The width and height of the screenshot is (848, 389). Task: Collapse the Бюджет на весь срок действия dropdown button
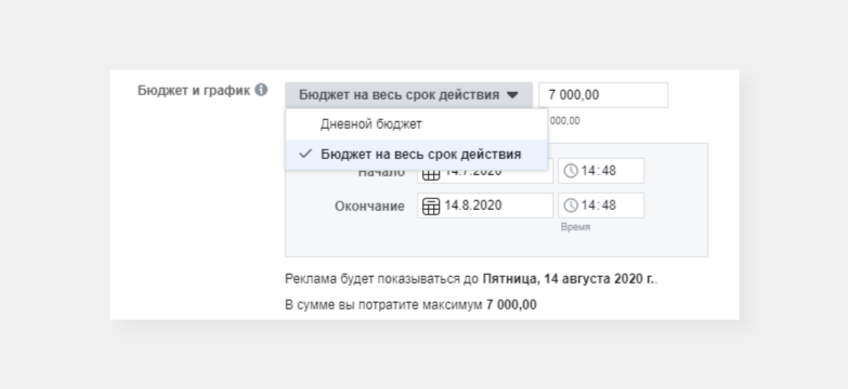(409, 95)
